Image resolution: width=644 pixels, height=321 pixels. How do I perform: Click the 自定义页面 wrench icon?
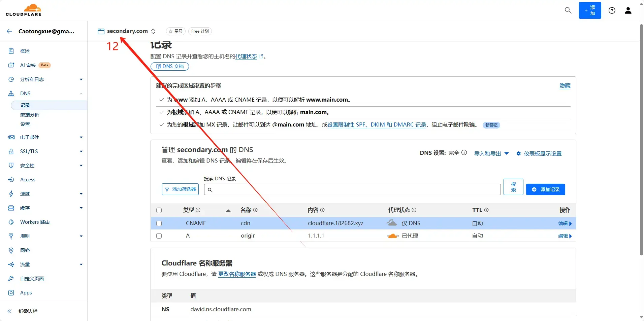coord(11,279)
